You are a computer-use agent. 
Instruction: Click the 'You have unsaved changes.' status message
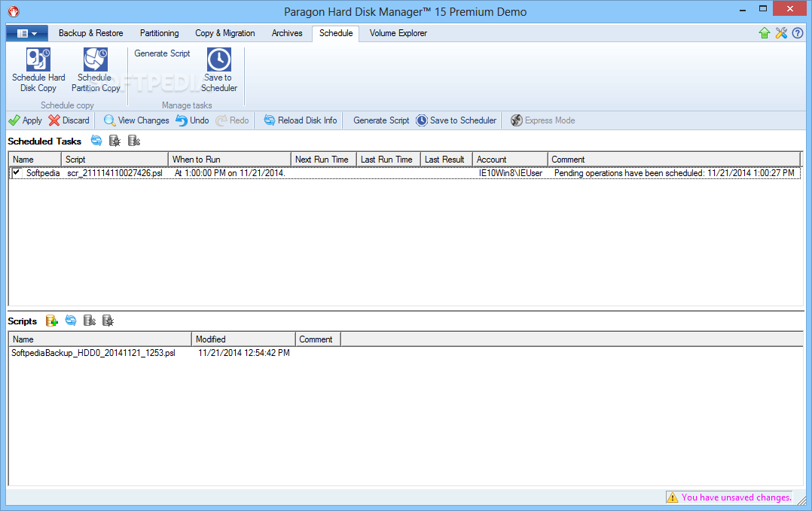tap(736, 497)
